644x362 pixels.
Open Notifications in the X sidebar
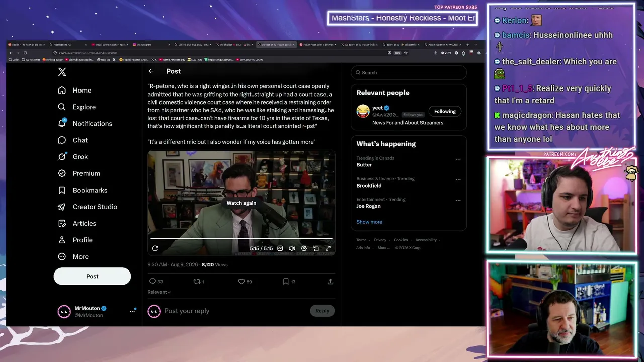coord(85,123)
